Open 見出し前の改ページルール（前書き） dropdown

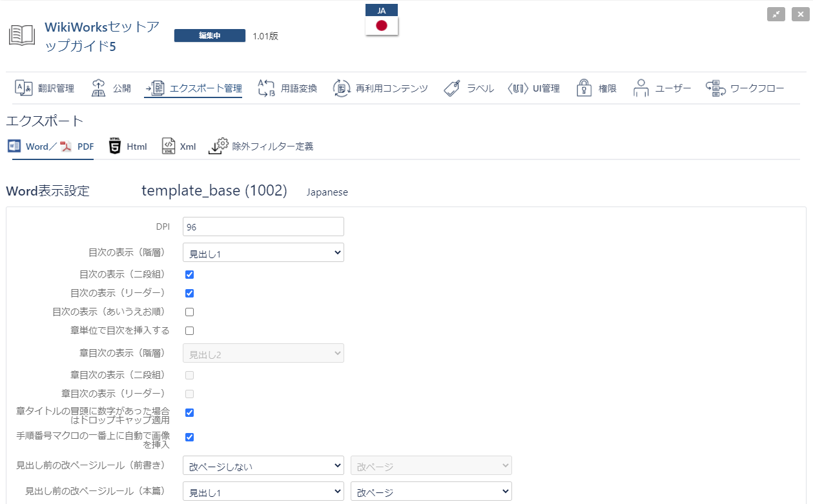pos(263,466)
